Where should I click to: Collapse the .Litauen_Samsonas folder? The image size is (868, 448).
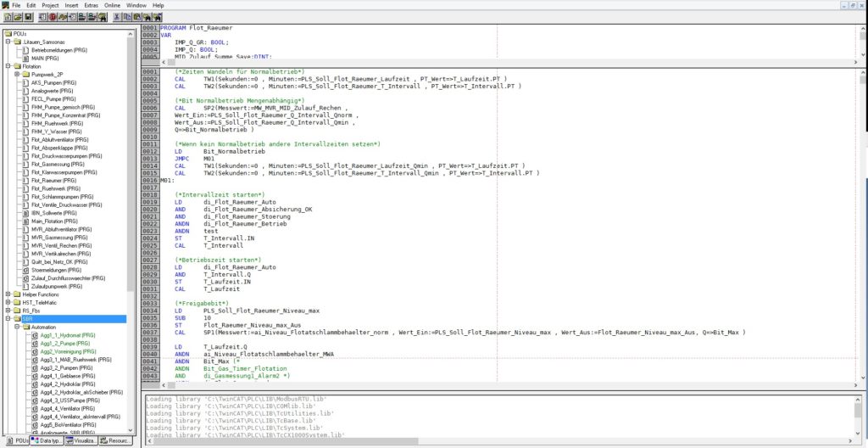[x=8, y=42]
